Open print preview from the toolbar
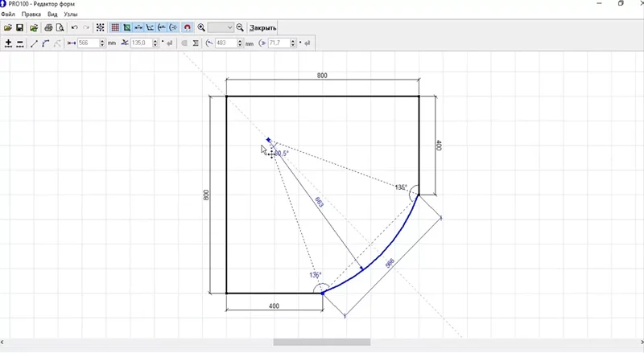 pos(60,27)
